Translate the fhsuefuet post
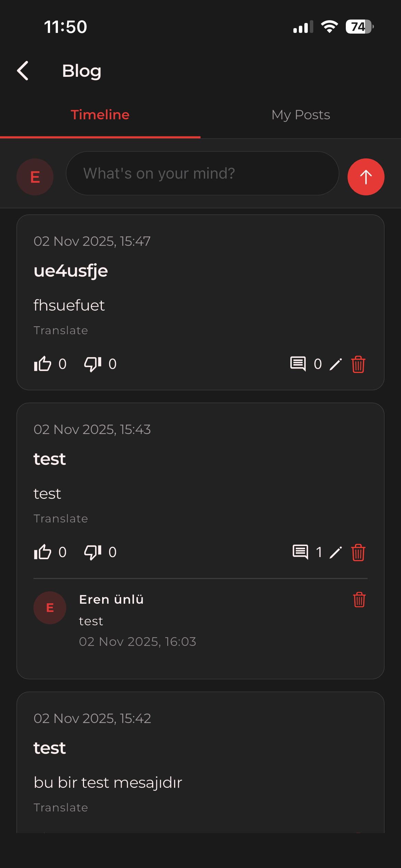 [61, 330]
